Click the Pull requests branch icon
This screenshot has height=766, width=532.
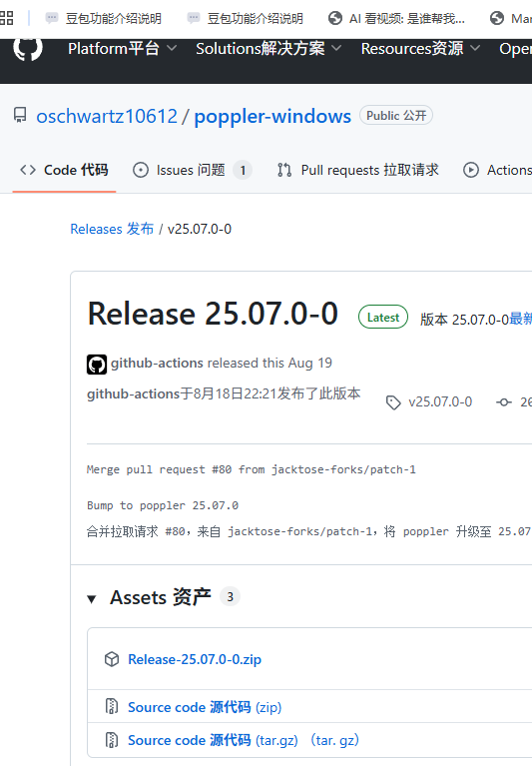pyautogui.click(x=284, y=170)
